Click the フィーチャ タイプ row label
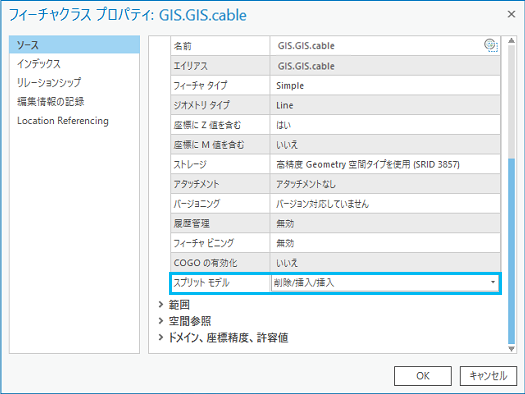525x394 pixels. click(200, 86)
